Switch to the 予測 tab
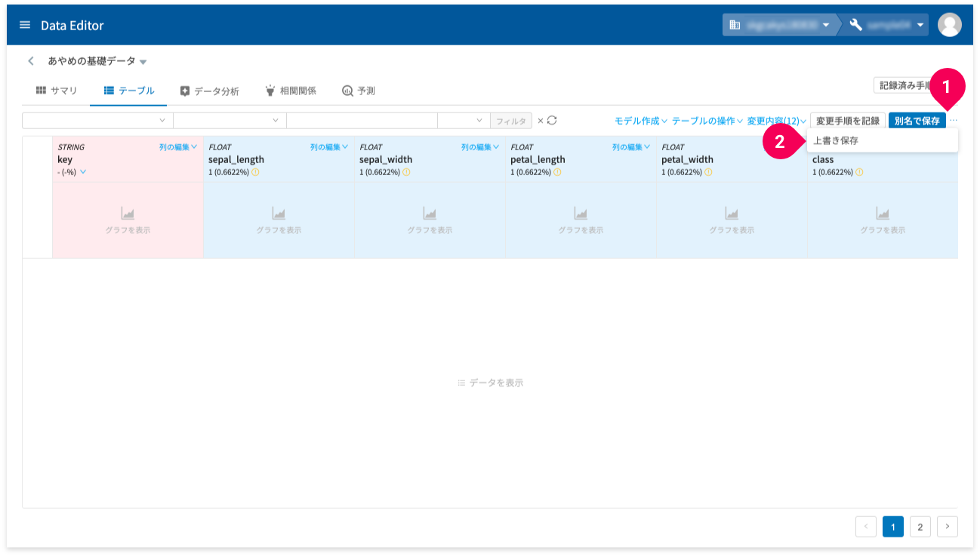The image size is (980, 557). point(359,91)
